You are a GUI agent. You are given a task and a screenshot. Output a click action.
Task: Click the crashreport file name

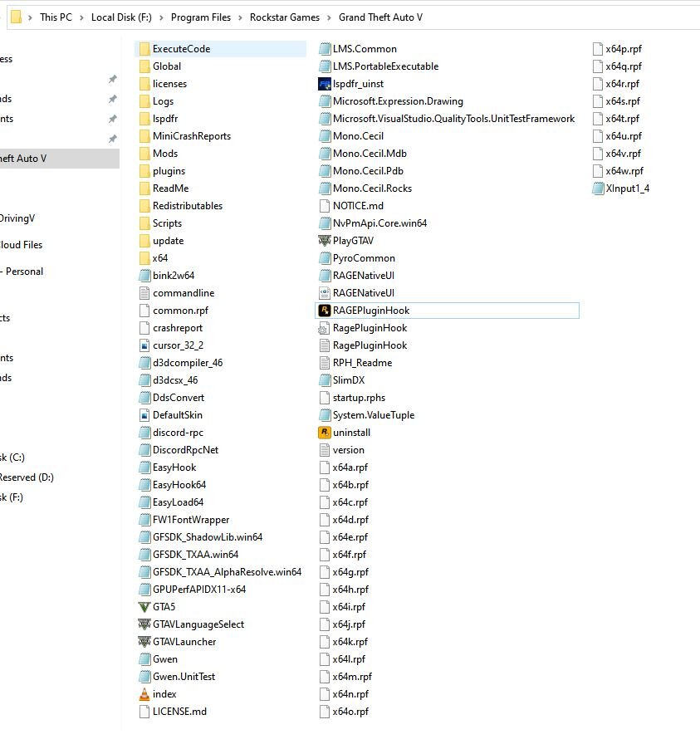pos(178,328)
